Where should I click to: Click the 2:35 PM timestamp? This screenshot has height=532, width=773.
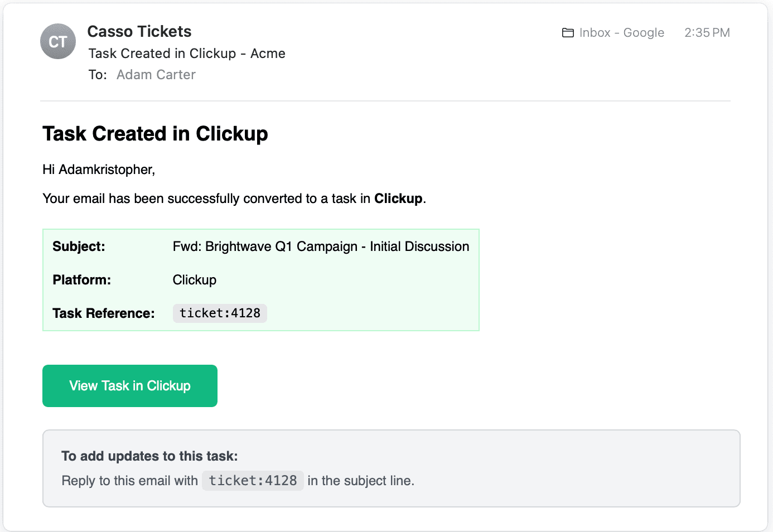click(x=707, y=32)
